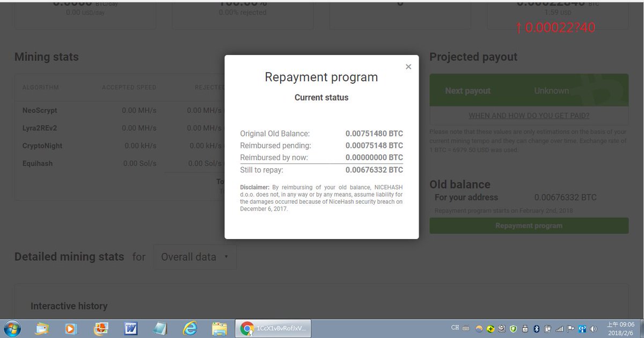Viewport: 644px width, 338px height.
Task: Open File Explorer from the taskbar
Action: point(219,328)
